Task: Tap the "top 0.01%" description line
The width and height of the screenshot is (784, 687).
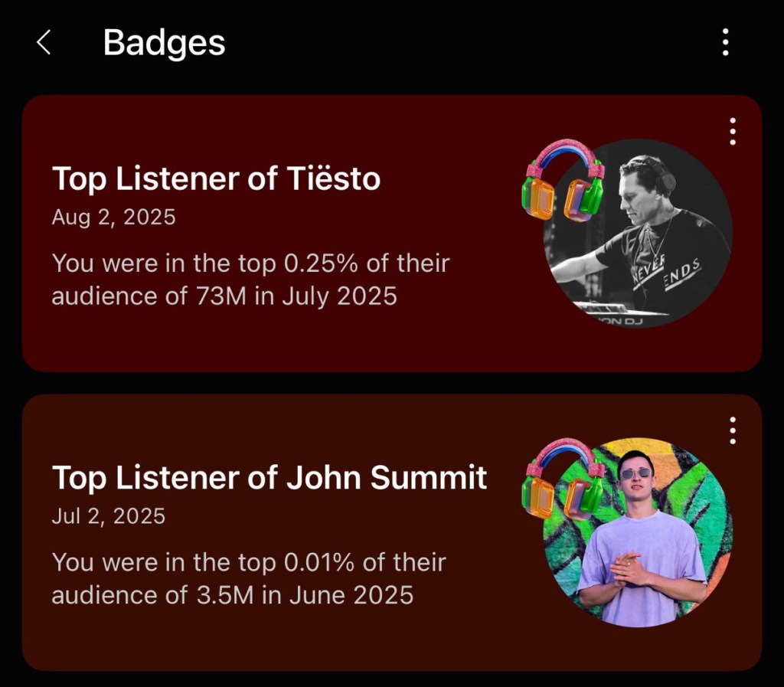Action: (x=249, y=563)
